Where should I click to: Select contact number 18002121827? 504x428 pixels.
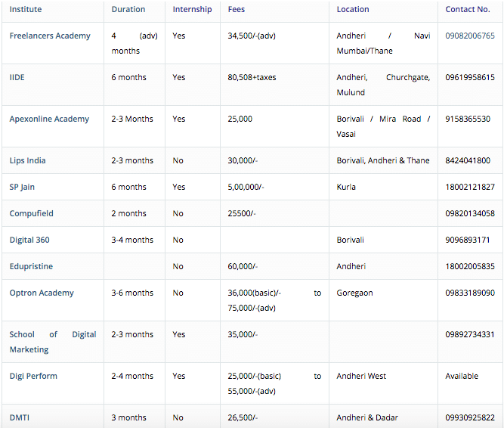click(x=470, y=187)
